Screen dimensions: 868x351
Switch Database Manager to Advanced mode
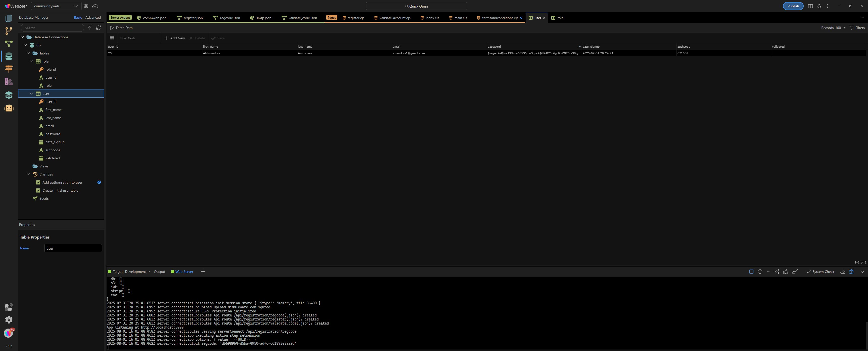click(x=93, y=17)
